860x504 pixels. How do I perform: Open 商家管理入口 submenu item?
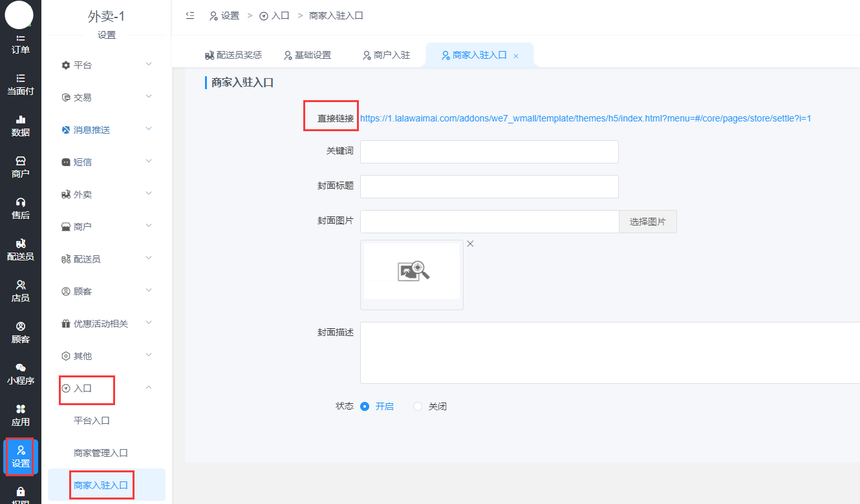[101, 453]
